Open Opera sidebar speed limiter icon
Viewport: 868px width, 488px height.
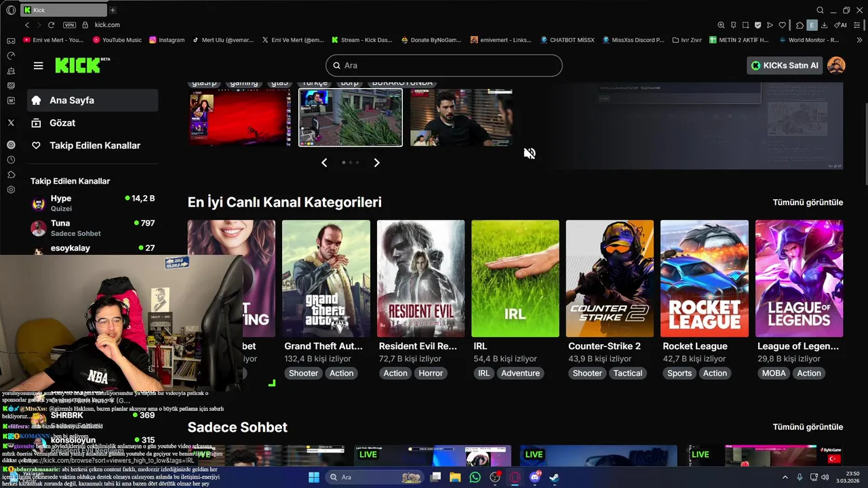click(11, 56)
